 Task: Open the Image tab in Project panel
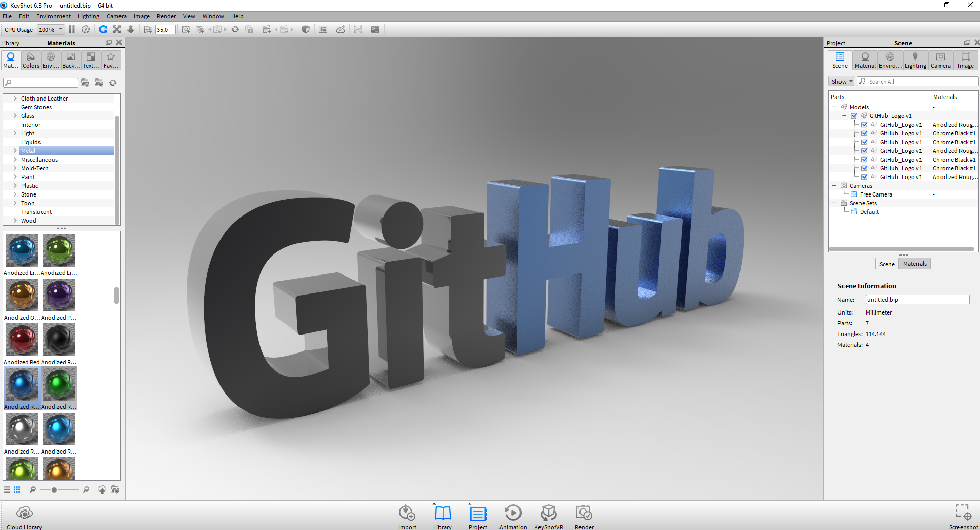click(965, 60)
